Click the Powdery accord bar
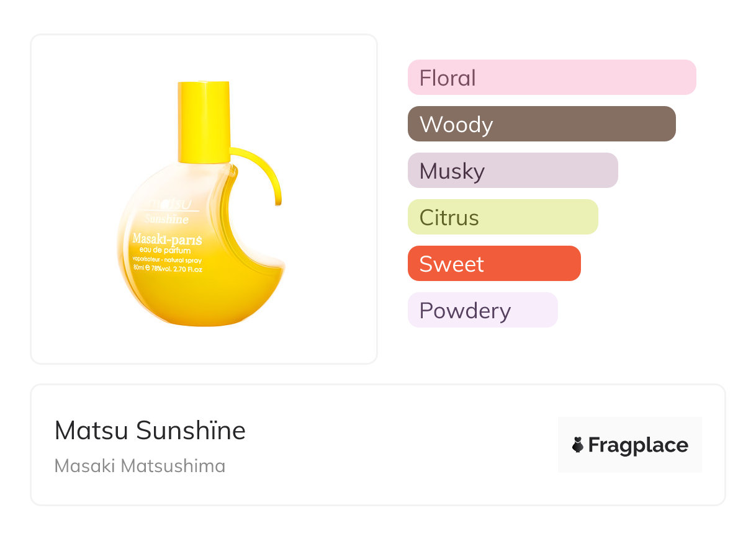The width and height of the screenshot is (756, 536). (x=482, y=310)
